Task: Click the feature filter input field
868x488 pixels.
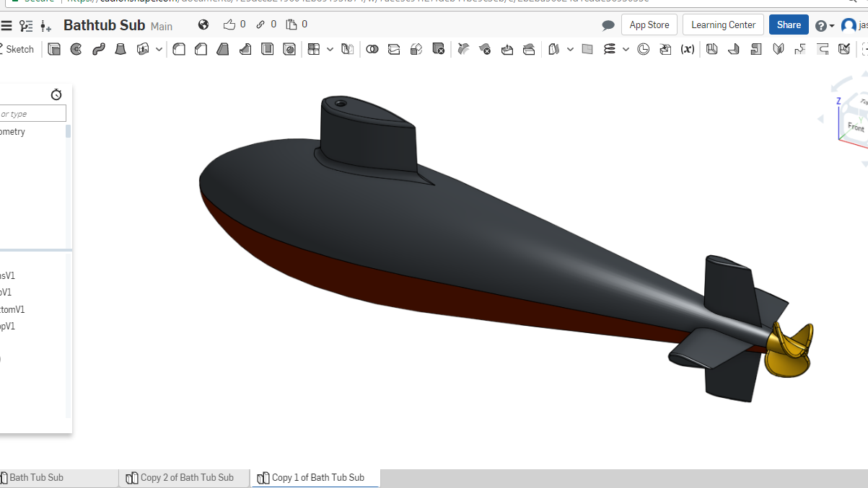Action: tap(32, 114)
